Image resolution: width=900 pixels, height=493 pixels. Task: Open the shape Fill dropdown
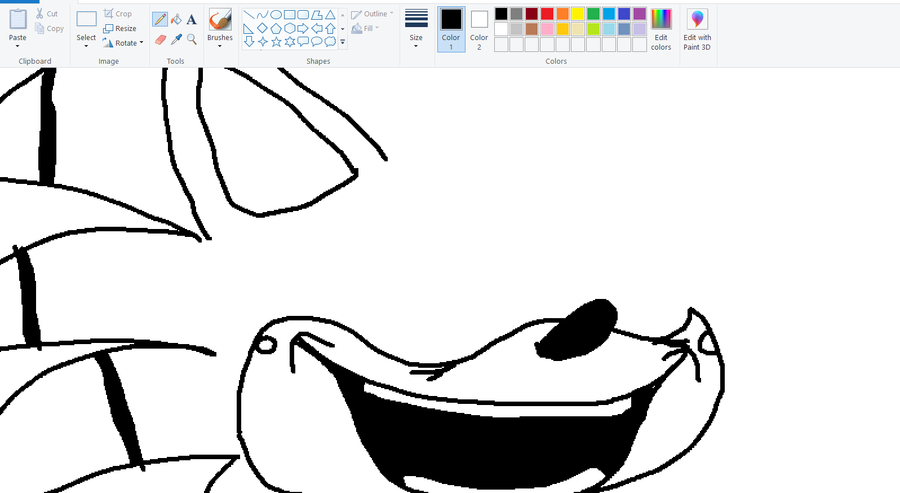tap(365, 28)
